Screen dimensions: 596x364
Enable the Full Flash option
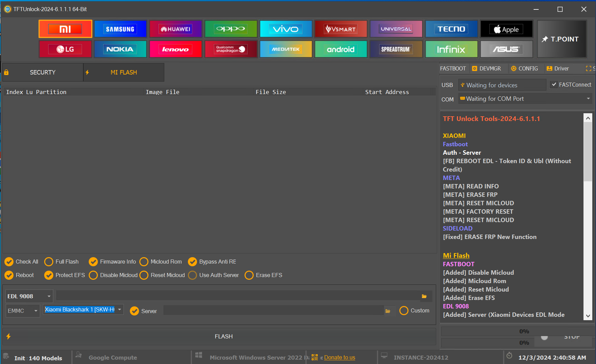click(x=49, y=262)
